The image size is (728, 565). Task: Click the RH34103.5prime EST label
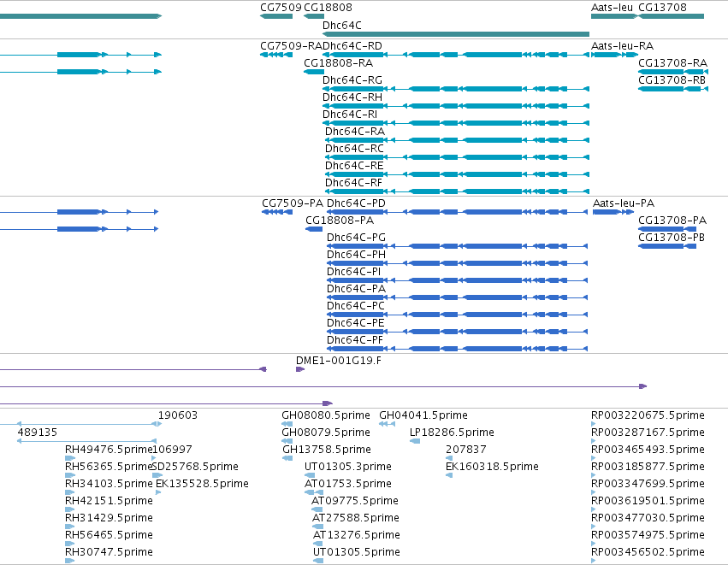tap(109, 484)
